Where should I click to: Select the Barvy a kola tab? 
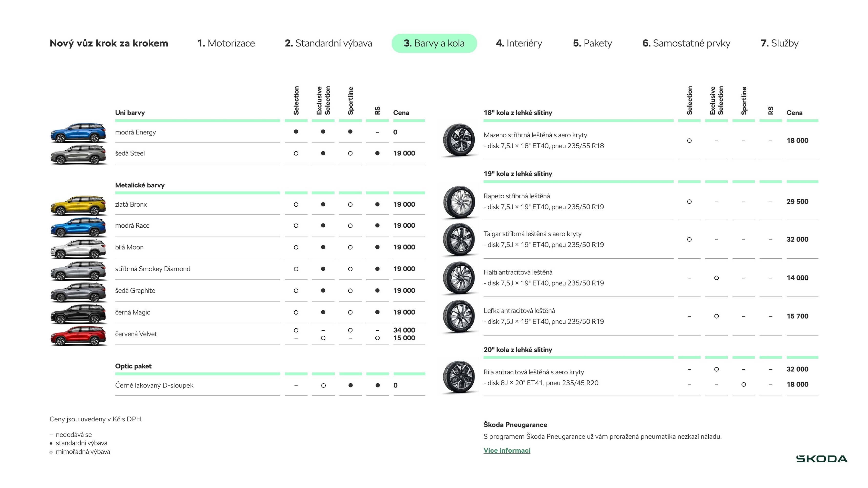(434, 43)
